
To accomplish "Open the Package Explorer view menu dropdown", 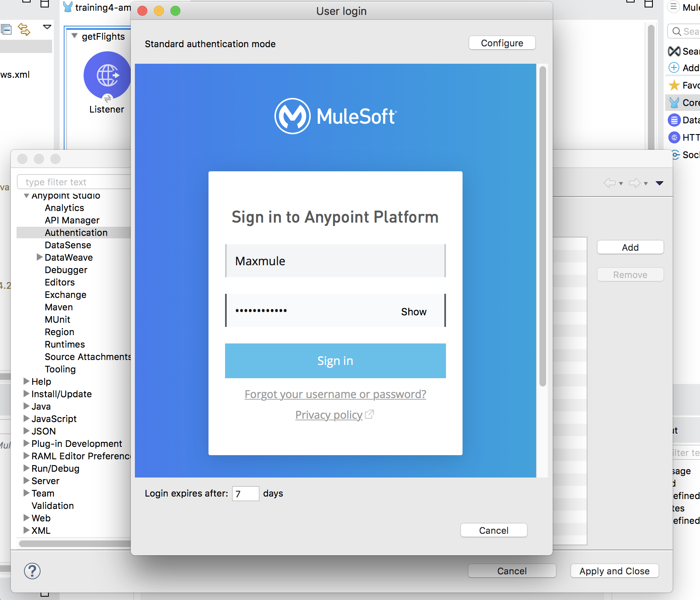I will click(47, 27).
